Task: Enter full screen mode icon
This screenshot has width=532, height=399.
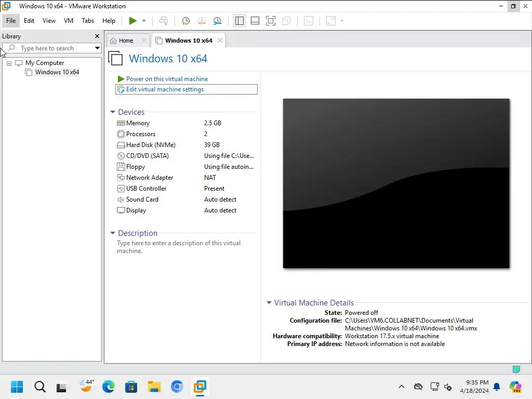Action: 270,21
